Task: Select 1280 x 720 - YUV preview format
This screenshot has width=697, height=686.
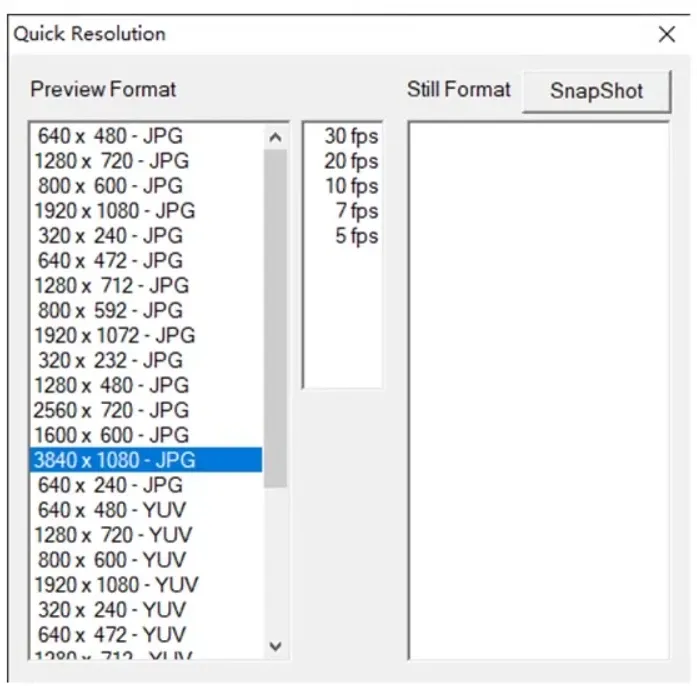Action: (146, 534)
